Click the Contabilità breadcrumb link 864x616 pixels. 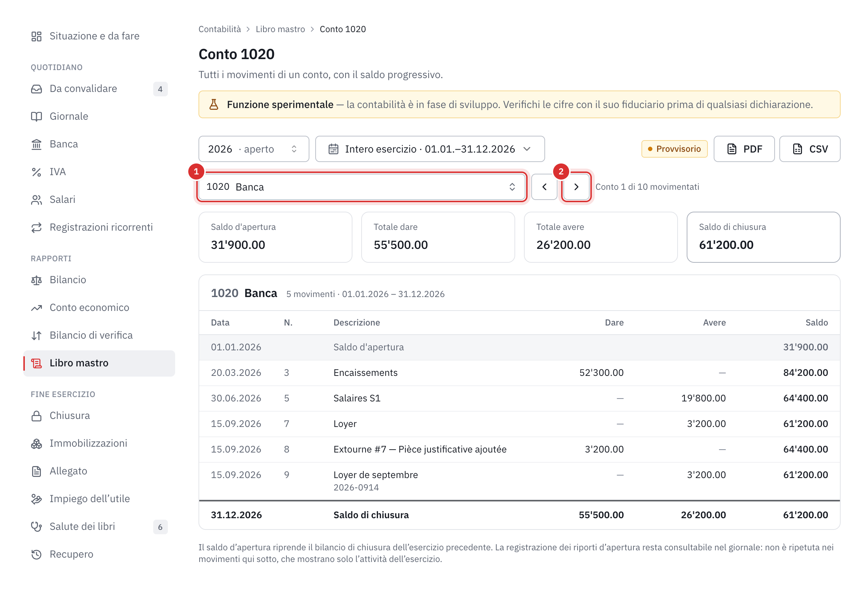tap(220, 29)
